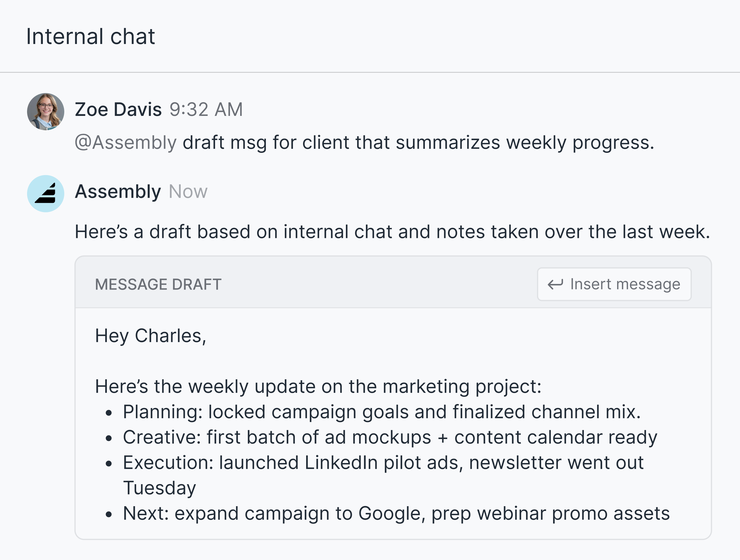Click the MESSAGE DRAFT header label
The height and width of the screenshot is (560, 740).
pos(158,284)
